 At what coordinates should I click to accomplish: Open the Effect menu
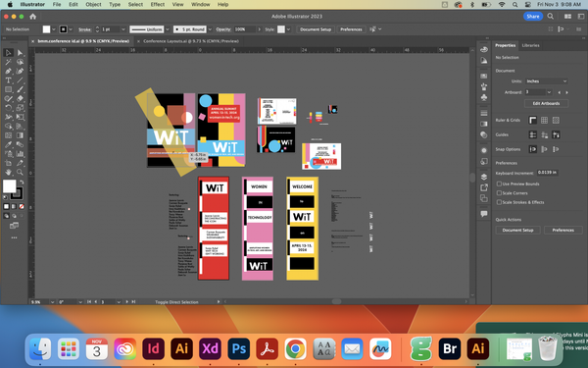[x=158, y=5]
